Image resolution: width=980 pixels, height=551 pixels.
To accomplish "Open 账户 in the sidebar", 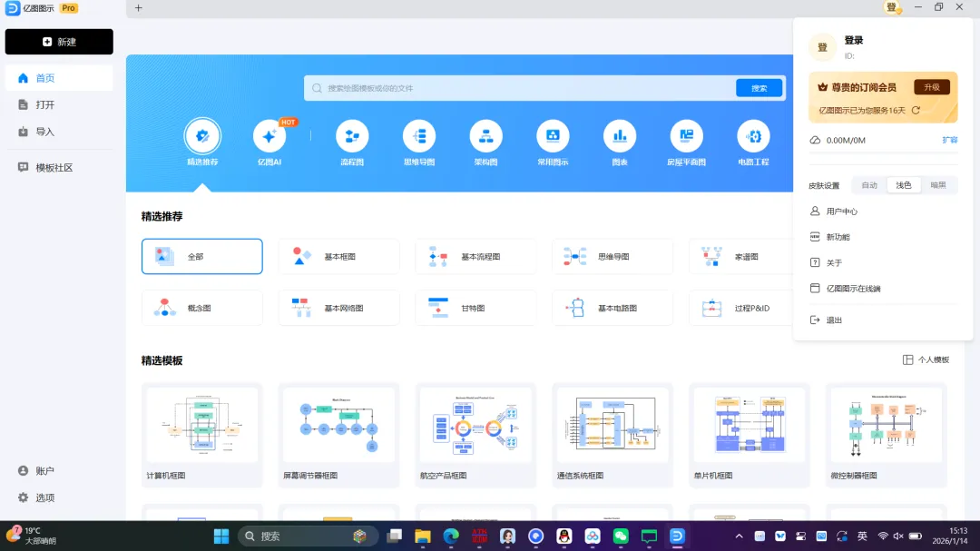I will point(59,471).
